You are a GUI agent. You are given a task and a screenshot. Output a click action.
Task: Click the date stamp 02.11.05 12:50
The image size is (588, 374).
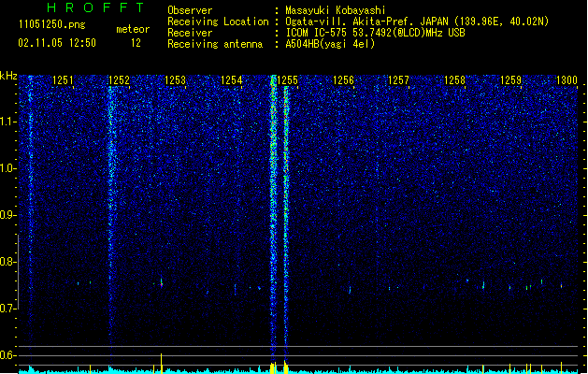click(57, 43)
